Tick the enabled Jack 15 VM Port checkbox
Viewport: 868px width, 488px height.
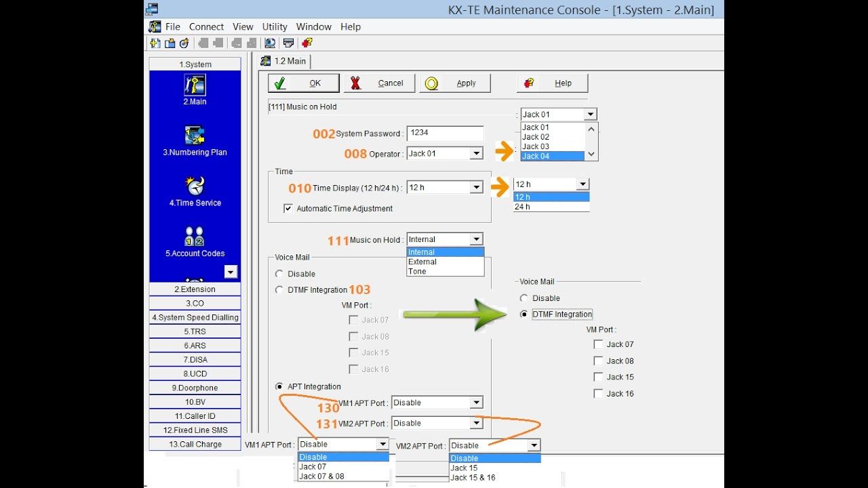(598, 378)
